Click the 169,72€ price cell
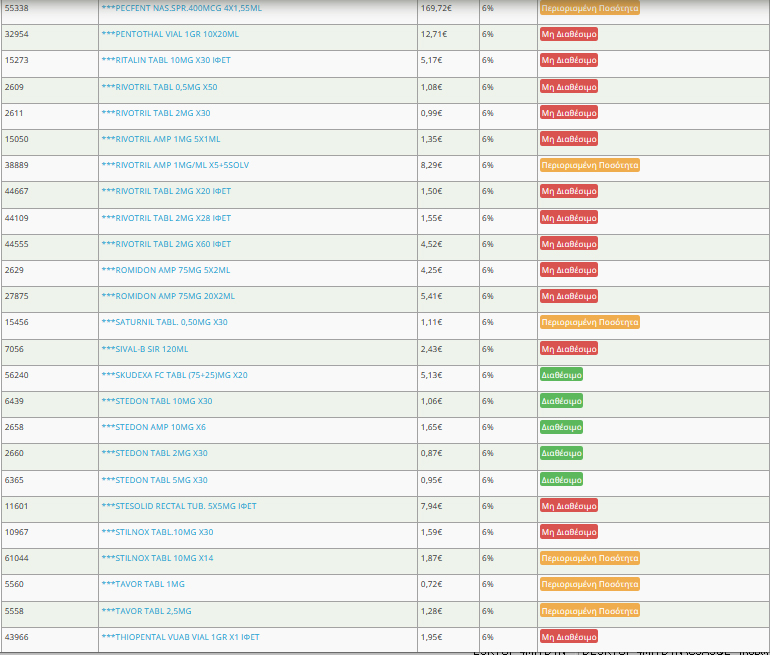The image size is (770, 655). pos(435,8)
